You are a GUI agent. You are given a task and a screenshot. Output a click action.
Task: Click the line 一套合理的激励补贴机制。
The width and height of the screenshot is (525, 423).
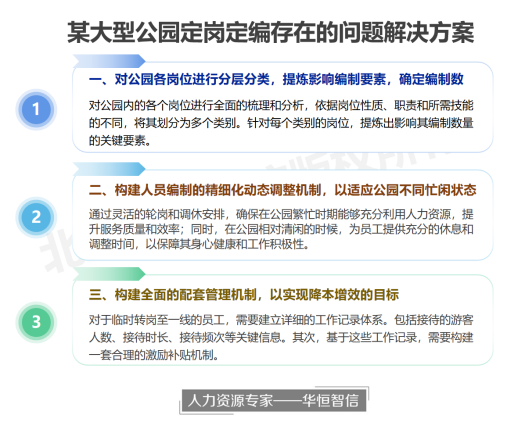154,355
